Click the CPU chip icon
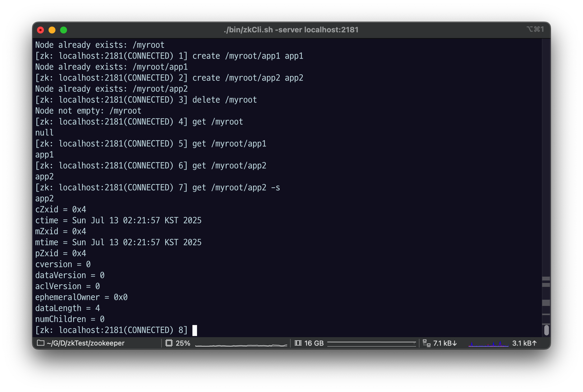The height and width of the screenshot is (392, 583). point(169,343)
